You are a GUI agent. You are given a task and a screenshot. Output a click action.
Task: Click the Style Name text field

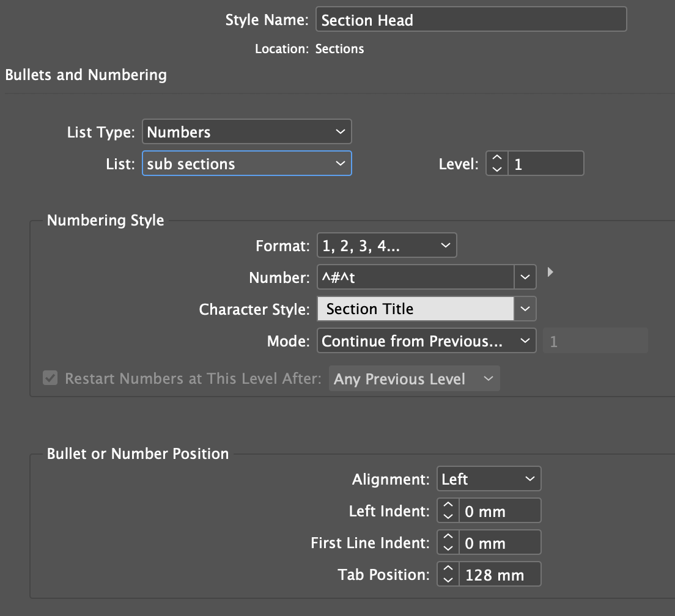point(471,20)
